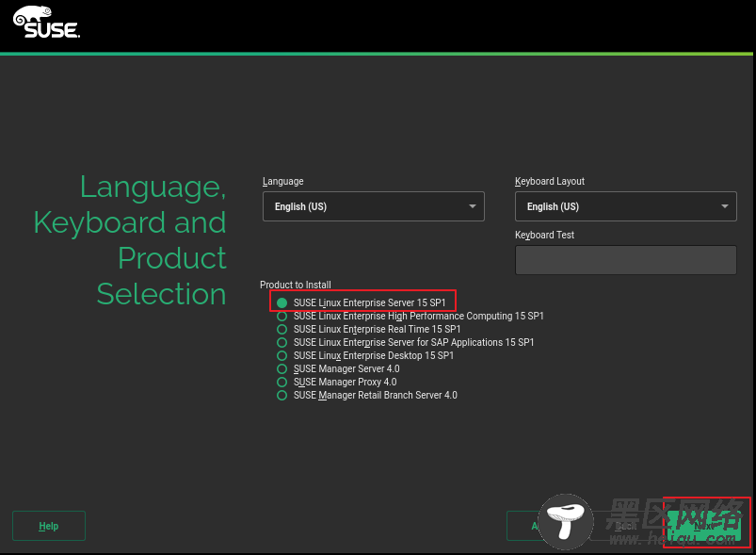Select SUSE Manager Proxy 4.0
The image size is (756, 555).
[x=336, y=383]
